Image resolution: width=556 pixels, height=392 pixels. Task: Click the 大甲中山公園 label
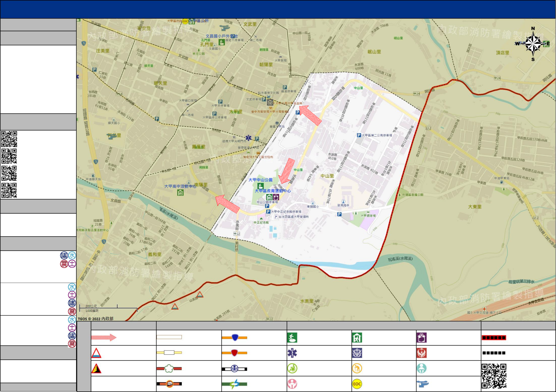coord(261,180)
